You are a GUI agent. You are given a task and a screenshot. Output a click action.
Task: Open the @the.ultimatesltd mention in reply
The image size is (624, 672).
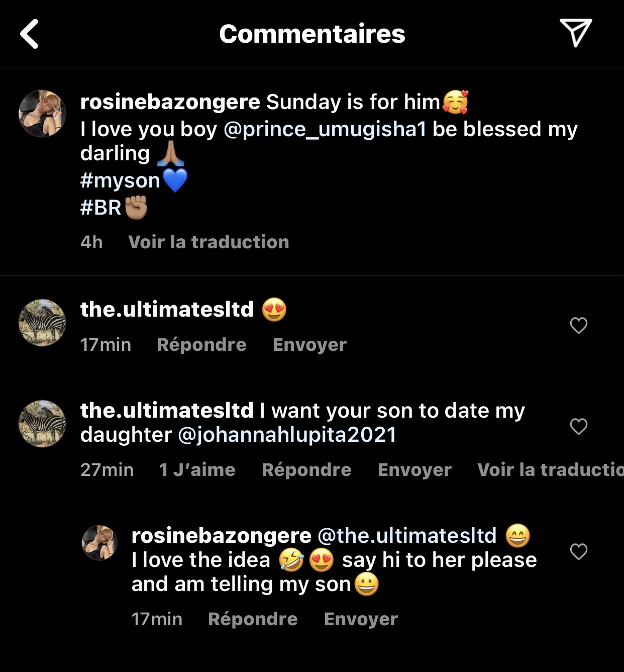407,536
